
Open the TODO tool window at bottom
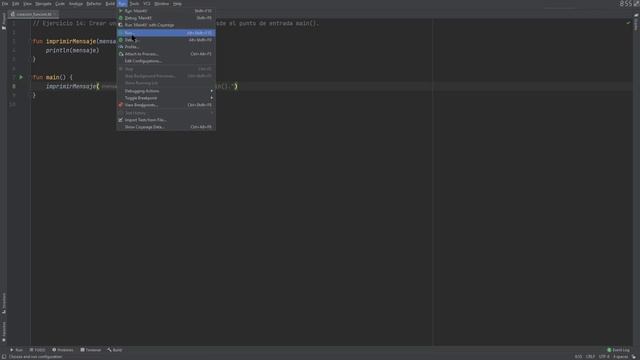pyautogui.click(x=37, y=350)
